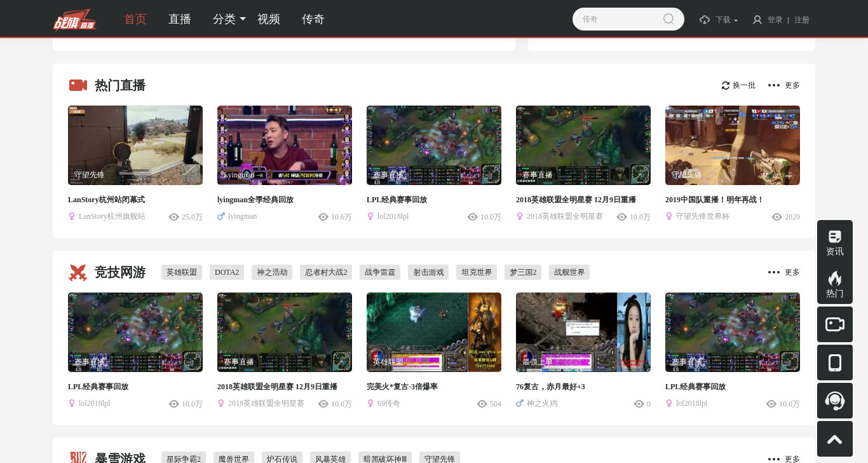Click the 注册 link
The image size is (868, 463).
pyautogui.click(x=802, y=20)
